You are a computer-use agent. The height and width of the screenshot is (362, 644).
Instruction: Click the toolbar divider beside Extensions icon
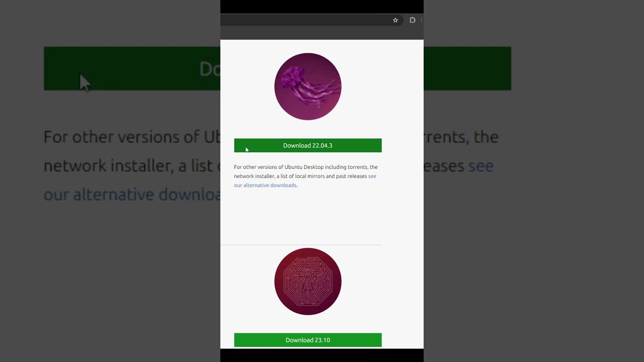(x=421, y=20)
